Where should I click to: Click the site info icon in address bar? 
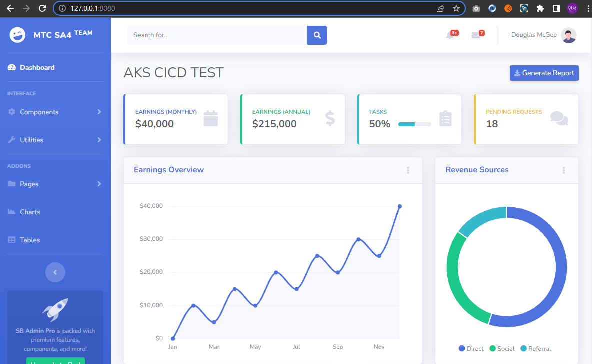62,8
